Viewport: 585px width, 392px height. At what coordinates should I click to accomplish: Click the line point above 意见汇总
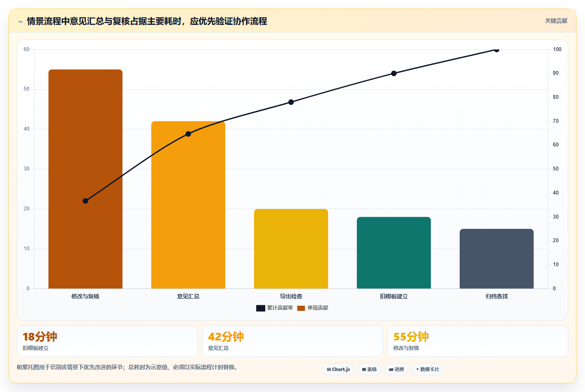pos(188,134)
